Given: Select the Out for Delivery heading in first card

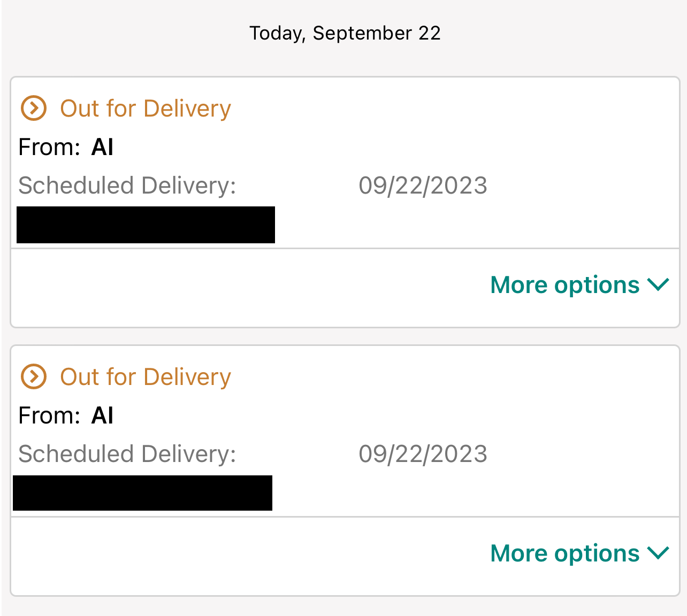Looking at the screenshot, I should [146, 108].
